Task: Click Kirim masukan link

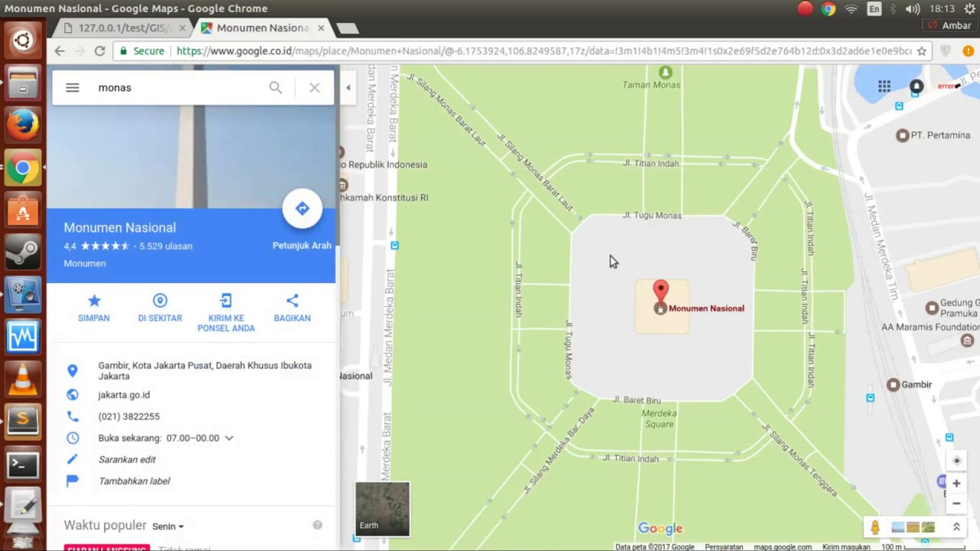Action: [x=846, y=546]
